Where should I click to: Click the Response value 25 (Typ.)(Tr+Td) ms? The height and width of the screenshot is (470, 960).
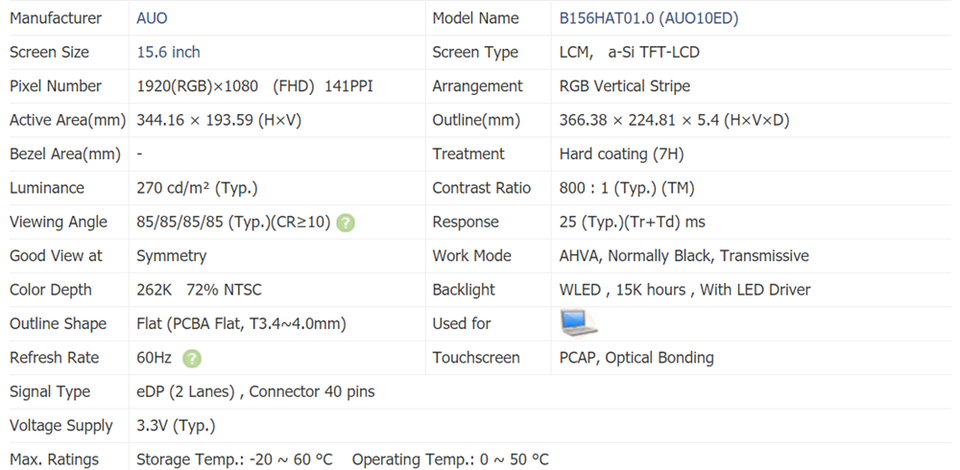632,222
